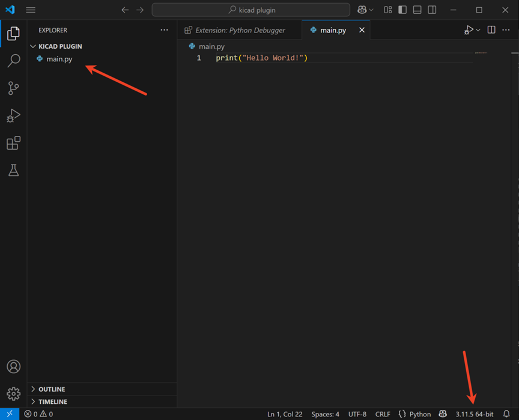Open editor More Actions ellipsis
Viewport: 519px width, 420px height.
click(506, 30)
